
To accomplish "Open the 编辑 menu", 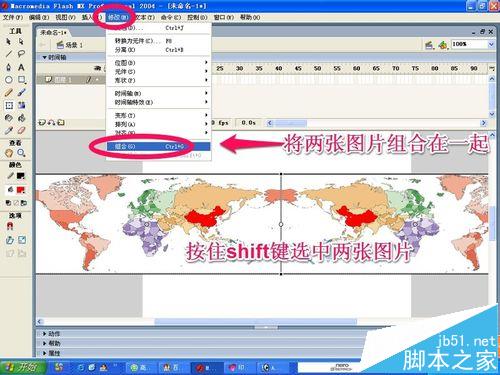I will pos(39,17).
